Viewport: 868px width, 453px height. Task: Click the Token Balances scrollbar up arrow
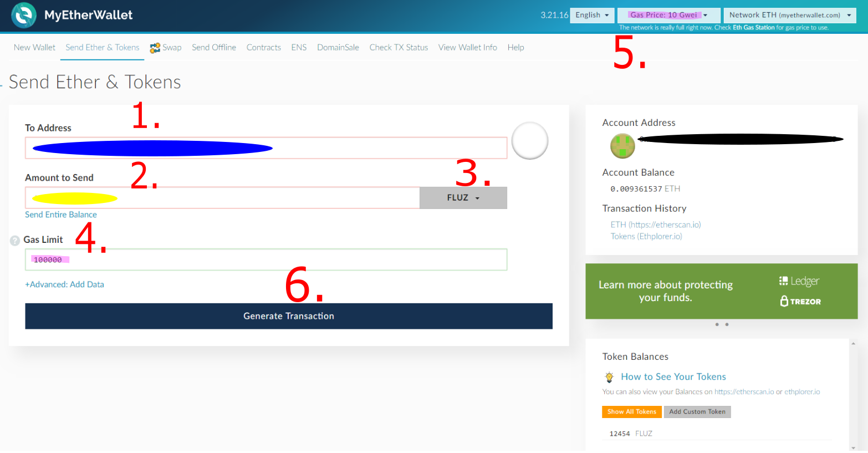853,344
